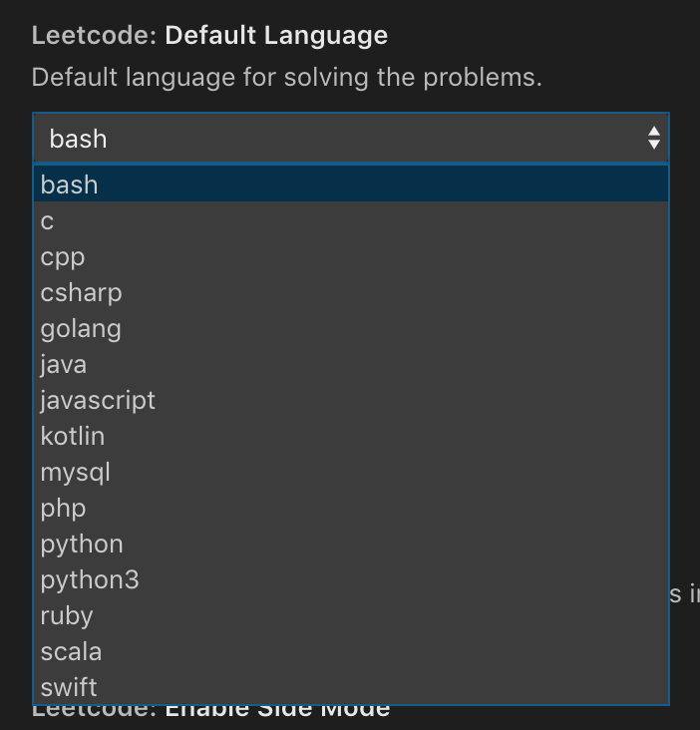Open the Default Language dropdown showing bash
Viewport: 700px width, 730px height.
[x=351, y=138]
